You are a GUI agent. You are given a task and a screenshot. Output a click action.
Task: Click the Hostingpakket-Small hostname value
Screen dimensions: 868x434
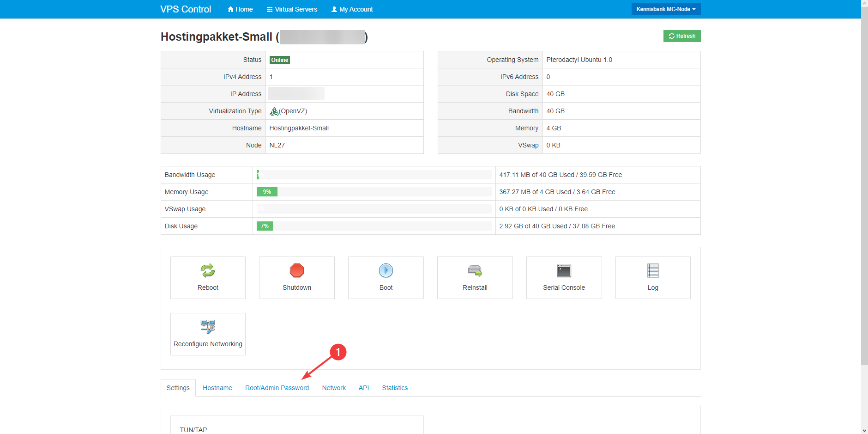pyautogui.click(x=299, y=128)
